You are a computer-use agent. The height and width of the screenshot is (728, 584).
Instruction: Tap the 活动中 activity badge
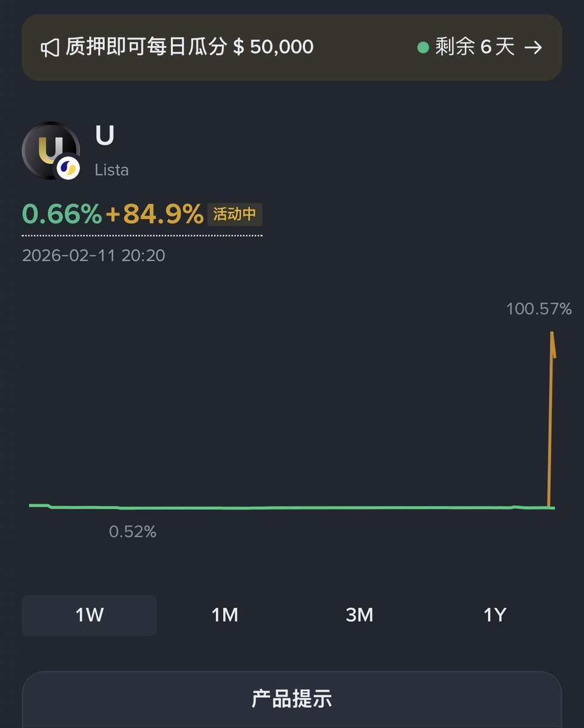pos(235,215)
